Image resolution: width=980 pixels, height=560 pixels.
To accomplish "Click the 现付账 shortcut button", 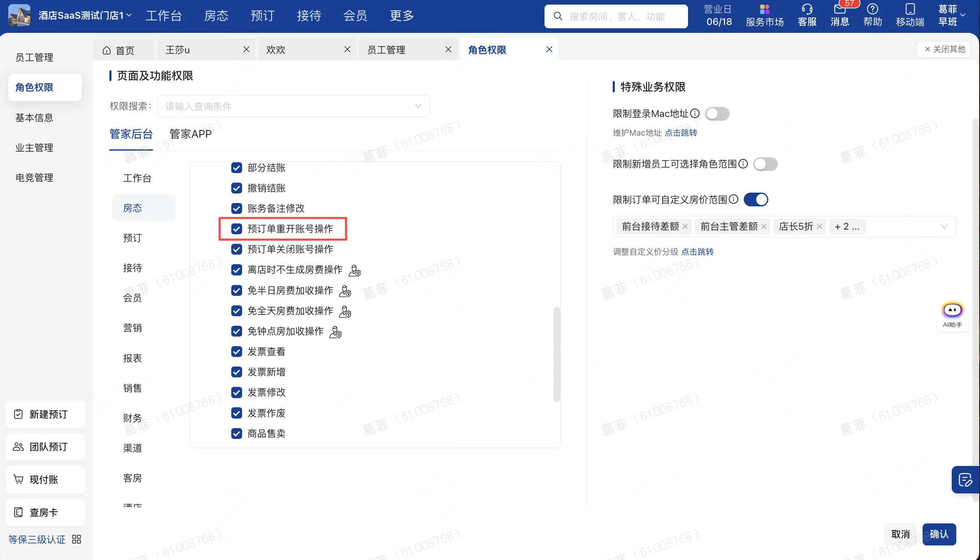I will tap(45, 480).
